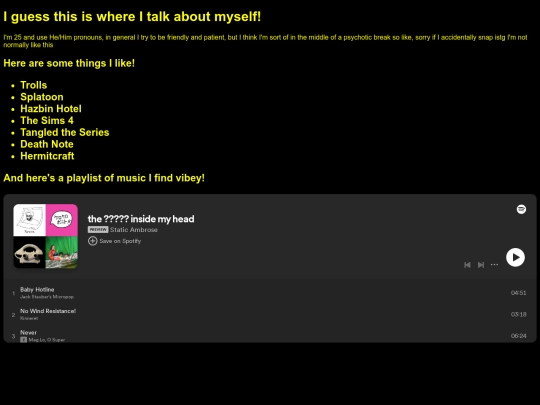Image resolution: width=540 pixels, height=405 pixels.
Task: Open the Static Ambrose profile link
Action: [x=134, y=230]
